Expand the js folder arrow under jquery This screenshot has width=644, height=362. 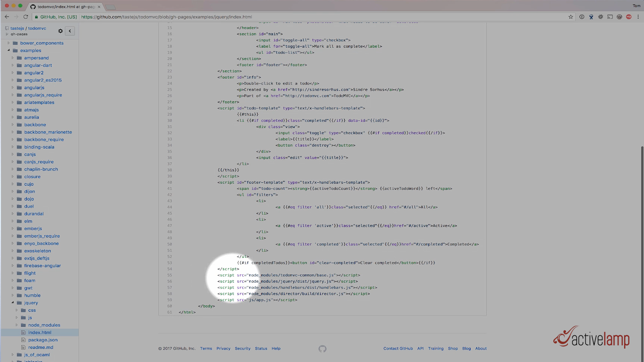(x=17, y=317)
